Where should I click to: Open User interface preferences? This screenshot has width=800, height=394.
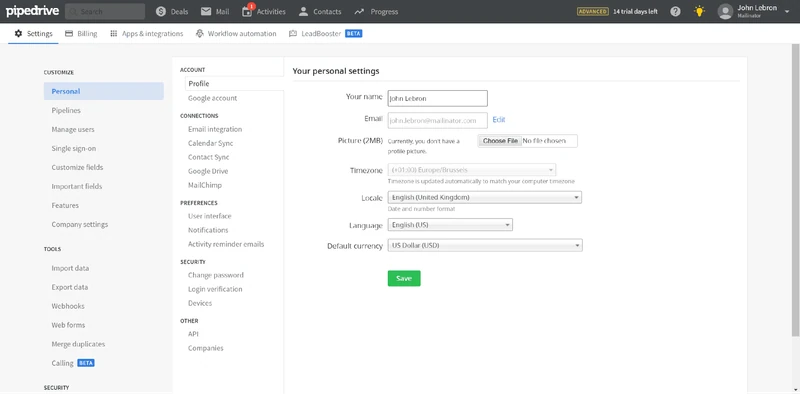pos(209,216)
